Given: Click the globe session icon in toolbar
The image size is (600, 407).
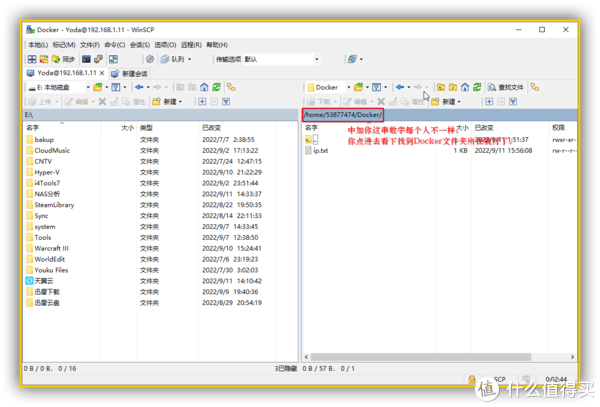Looking at the screenshot, I should [352, 59].
